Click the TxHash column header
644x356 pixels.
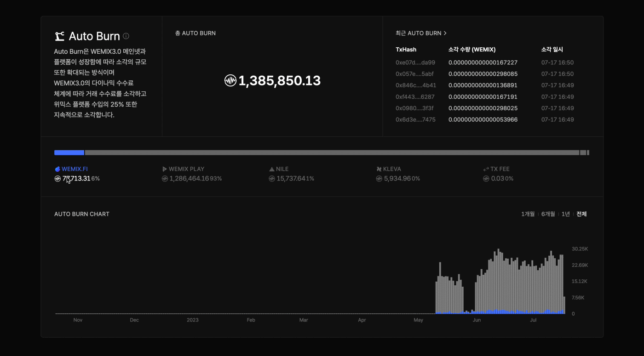406,50
